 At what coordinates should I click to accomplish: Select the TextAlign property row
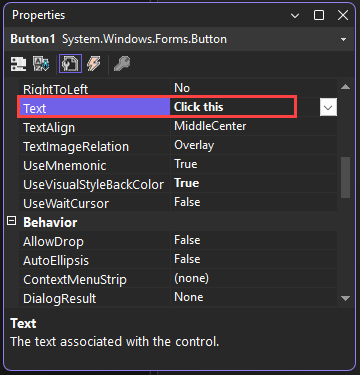pyautogui.click(x=178, y=126)
